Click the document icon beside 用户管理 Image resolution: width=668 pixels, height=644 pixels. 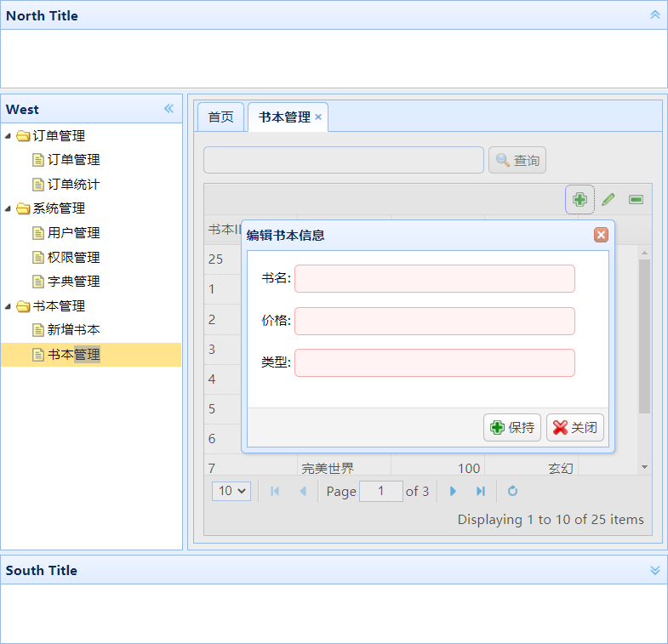(38, 233)
